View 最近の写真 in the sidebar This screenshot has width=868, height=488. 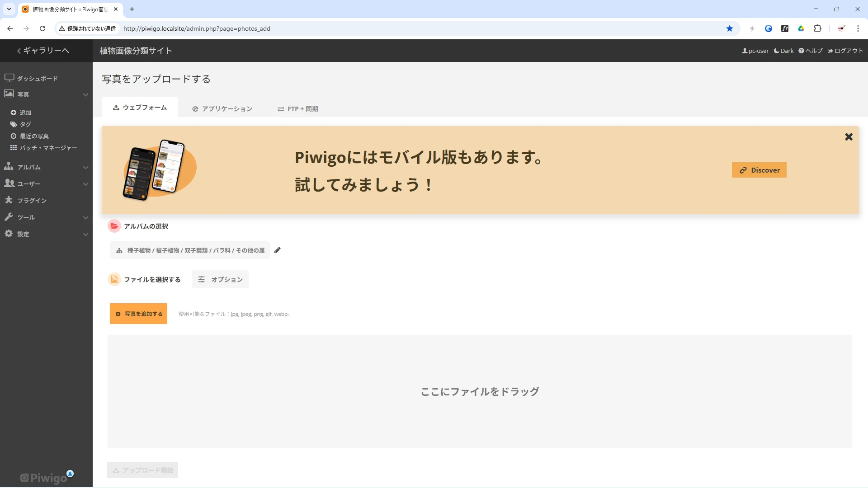coord(34,136)
